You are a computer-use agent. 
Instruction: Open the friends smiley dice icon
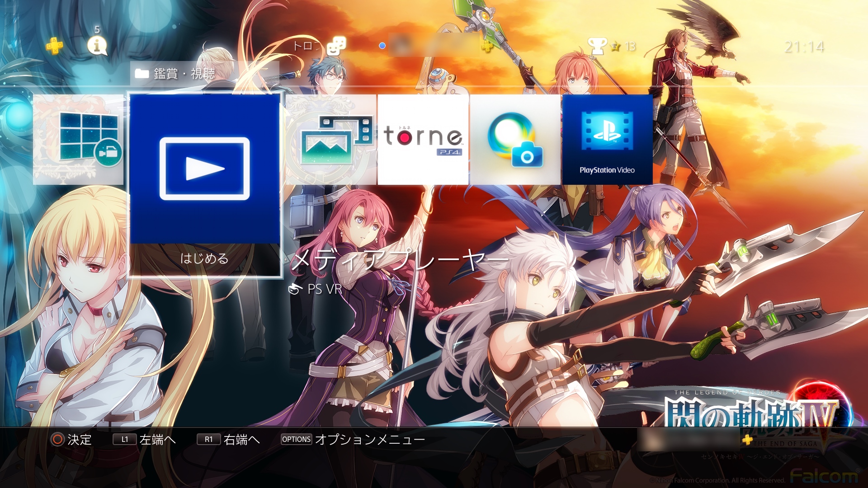click(x=336, y=46)
